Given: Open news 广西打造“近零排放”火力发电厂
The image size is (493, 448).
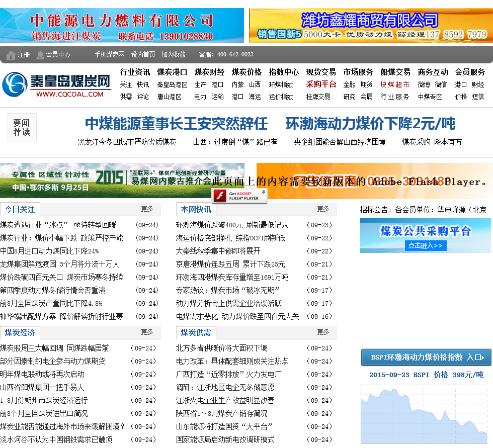Looking at the screenshot, I should 228,375.
